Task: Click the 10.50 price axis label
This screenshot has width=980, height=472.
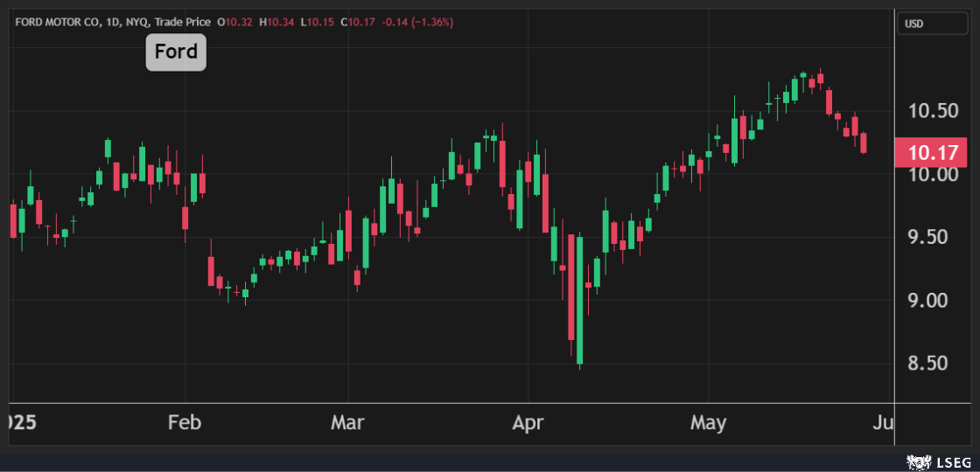Action: coord(933,111)
